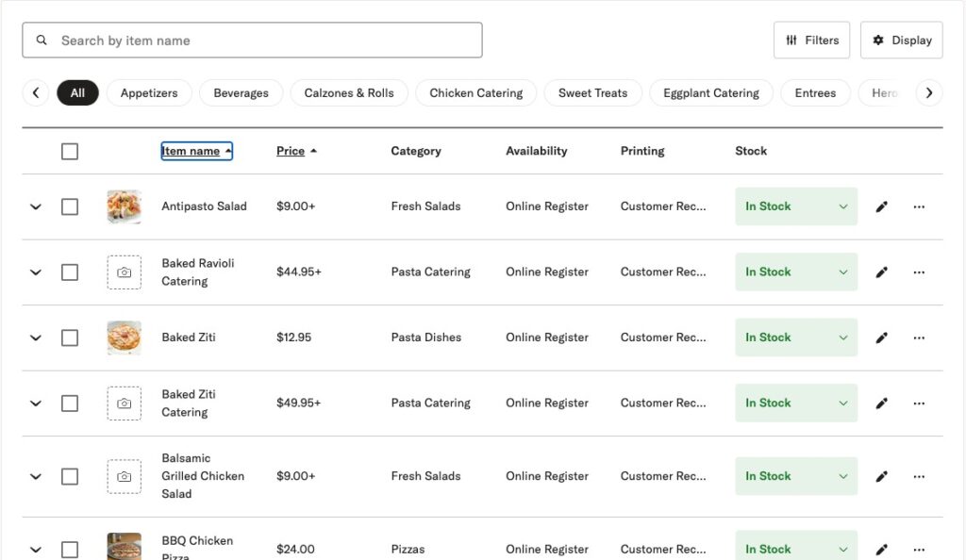This screenshot has height=560, width=966.
Task: Expand the Antipasto Salad row chevron
Action: point(36,206)
